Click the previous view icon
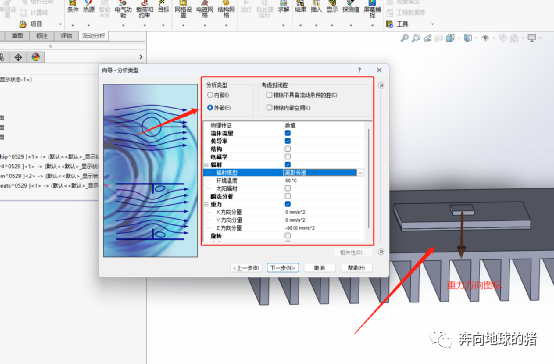Screen dimensions: 554x364 click(x=428, y=38)
